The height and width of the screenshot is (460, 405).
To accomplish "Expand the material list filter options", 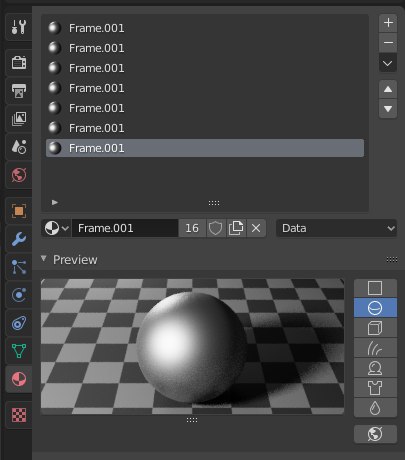I will coord(55,202).
